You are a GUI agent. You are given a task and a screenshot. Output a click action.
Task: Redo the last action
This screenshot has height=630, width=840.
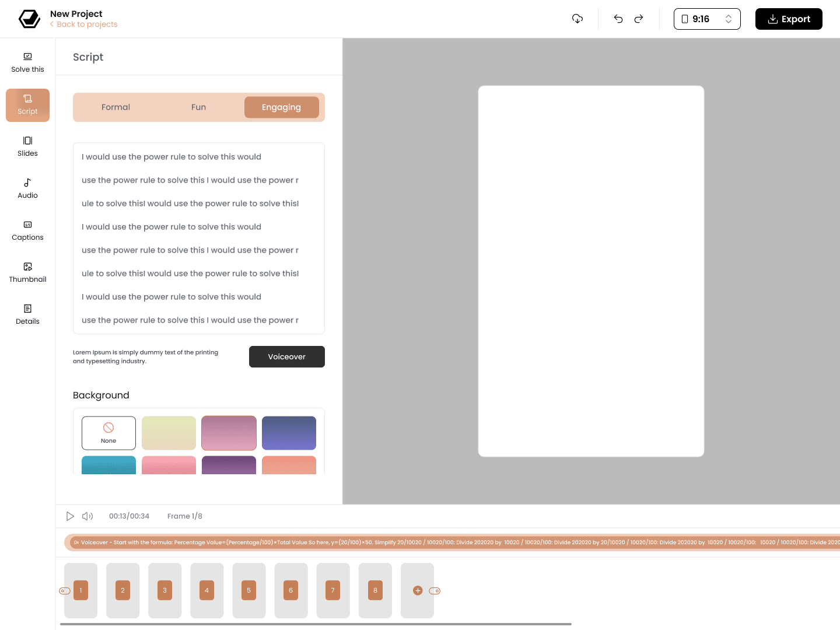(x=639, y=19)
